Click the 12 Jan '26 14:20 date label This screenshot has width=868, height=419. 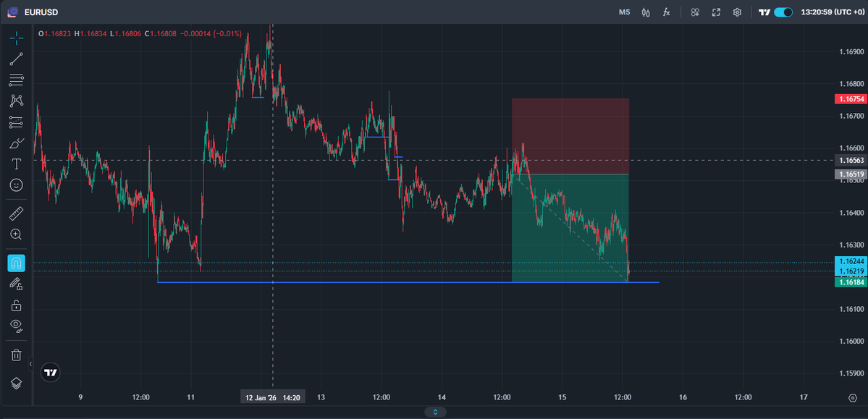272,397
